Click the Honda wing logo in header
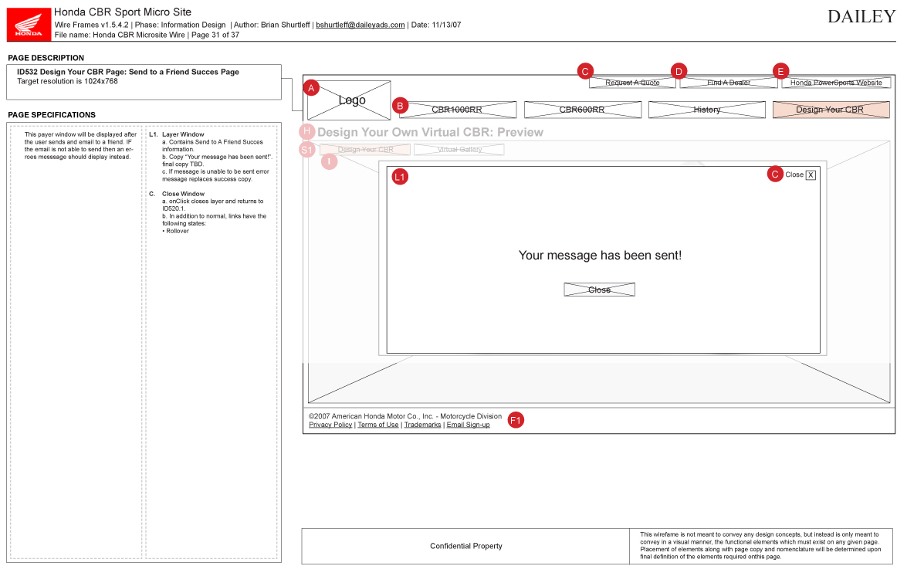The height and width of the screenshot is (566, 924). [29, 24]
